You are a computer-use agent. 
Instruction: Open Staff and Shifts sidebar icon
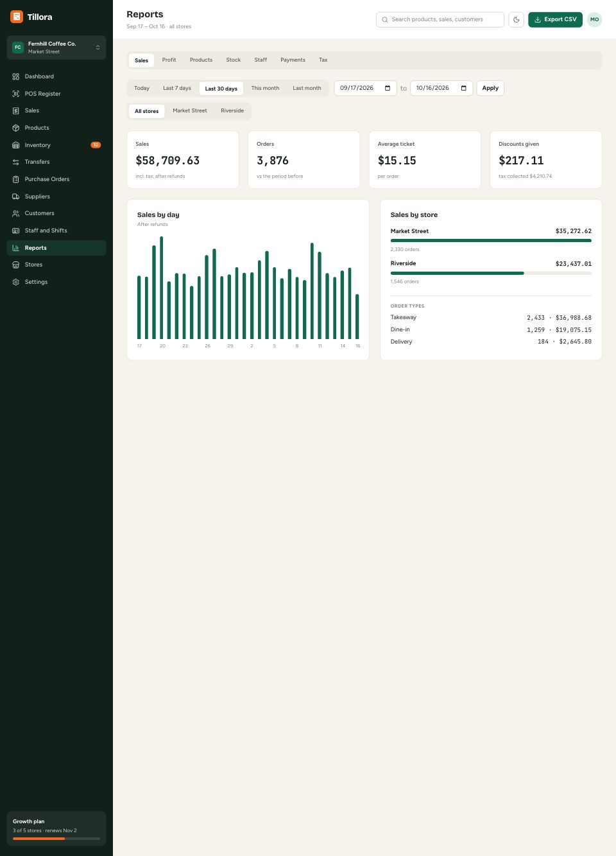pyautogui.click(x=16, y=231)
